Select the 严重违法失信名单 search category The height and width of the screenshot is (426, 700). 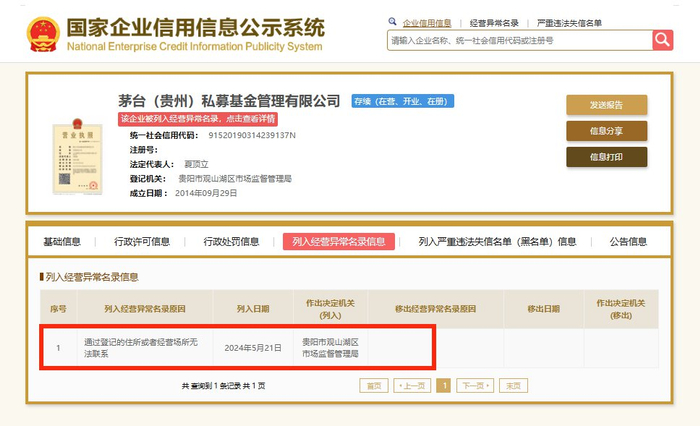569,23
